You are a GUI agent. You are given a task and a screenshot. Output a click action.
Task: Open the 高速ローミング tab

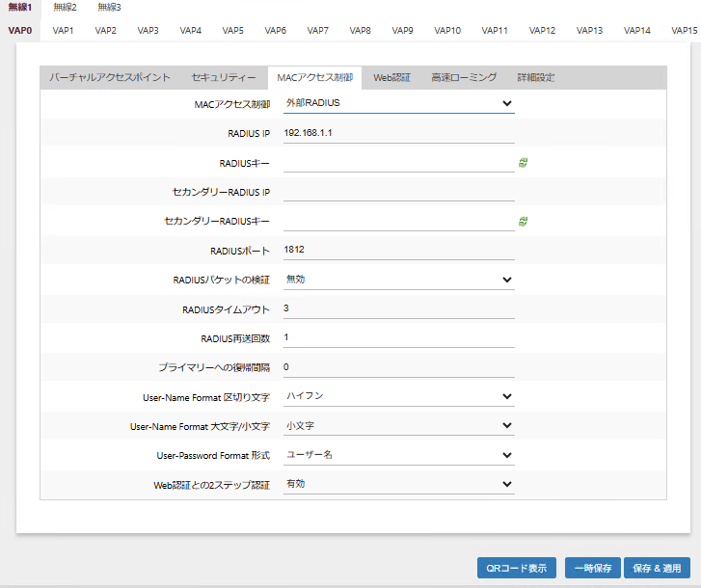click(x=464, y=77)
